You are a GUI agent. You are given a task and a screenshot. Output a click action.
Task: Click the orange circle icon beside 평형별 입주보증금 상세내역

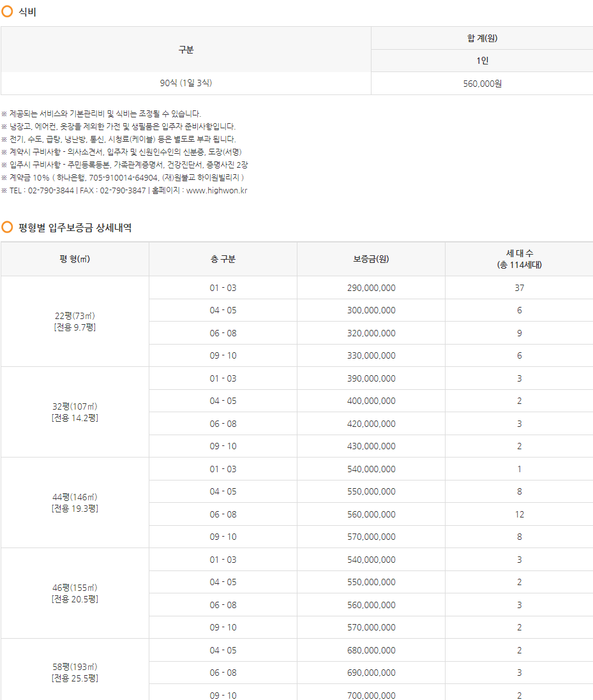coord(8,228)
